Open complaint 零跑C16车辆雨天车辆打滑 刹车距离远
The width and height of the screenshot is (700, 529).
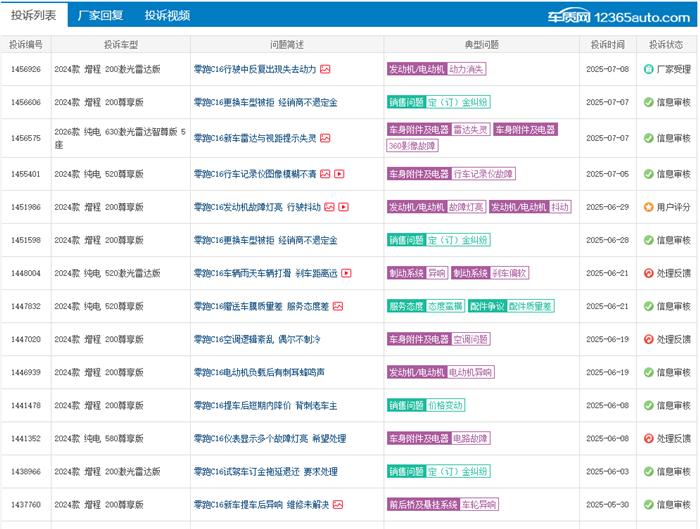[265, 273]
